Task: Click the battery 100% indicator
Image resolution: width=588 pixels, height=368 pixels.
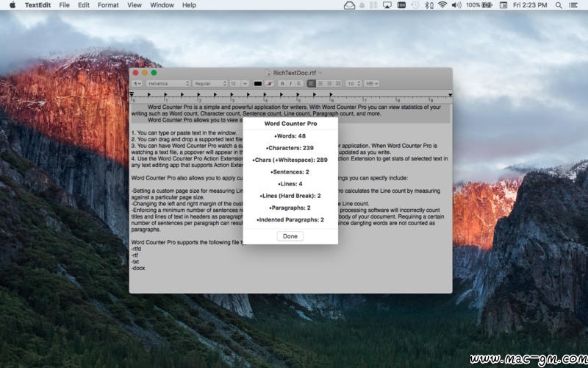Action: click(479, 5)
